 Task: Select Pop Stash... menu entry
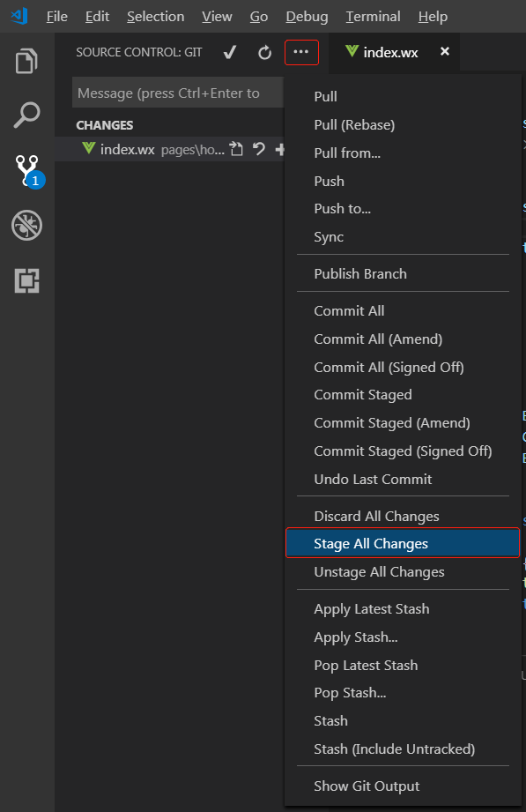[403, 692]
